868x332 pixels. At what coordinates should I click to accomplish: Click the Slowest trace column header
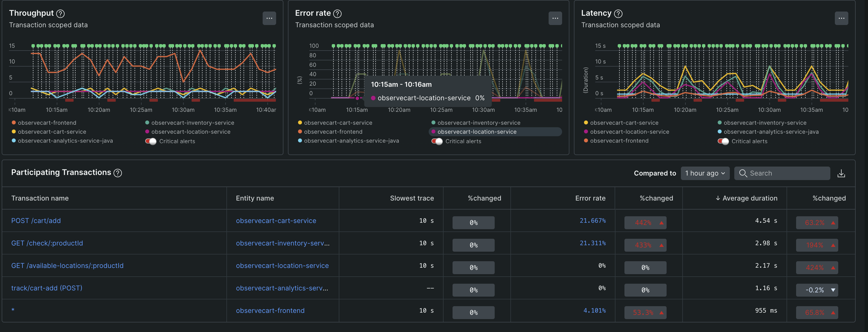(x=412, y=198)
